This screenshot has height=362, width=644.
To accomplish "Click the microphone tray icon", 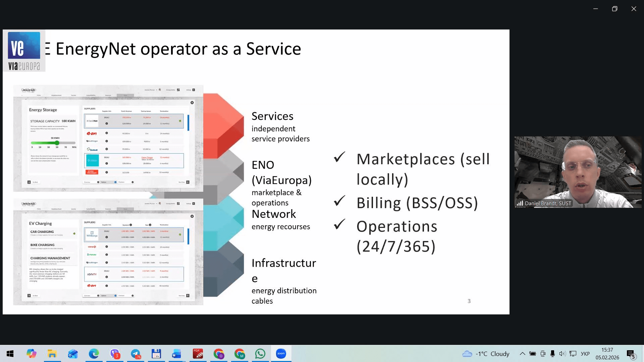I will (x=552, y=354).
